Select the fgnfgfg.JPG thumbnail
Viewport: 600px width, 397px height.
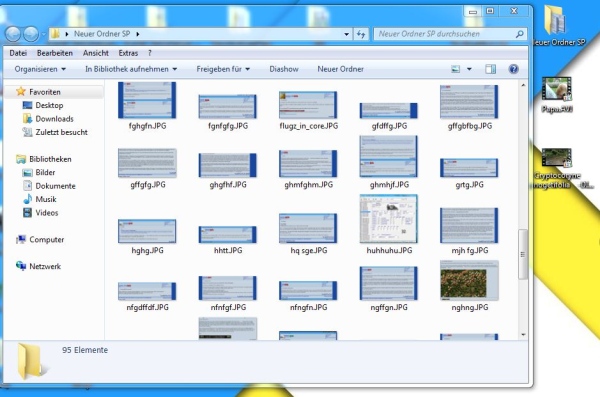[x=228, y=106]
